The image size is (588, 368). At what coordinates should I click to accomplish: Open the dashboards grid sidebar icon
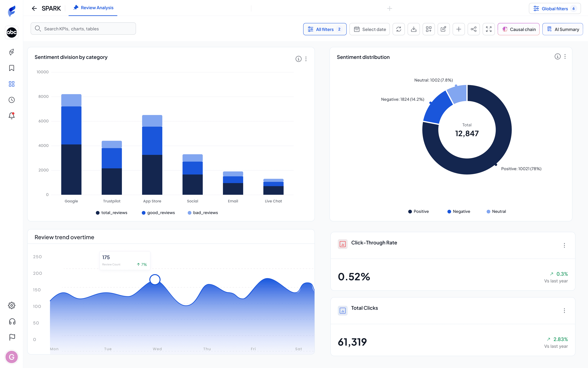[x=12, y=84]
